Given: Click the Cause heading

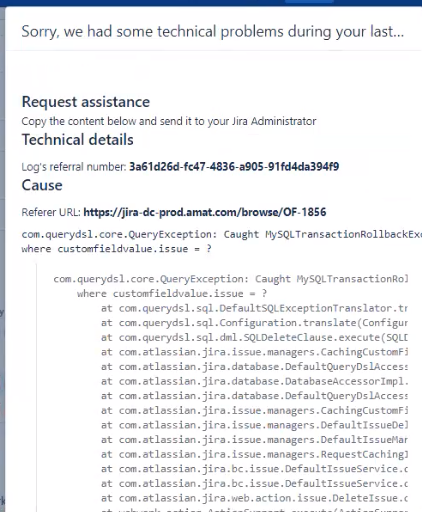Looking at the screenshot, I should click(x=42, y=185).
